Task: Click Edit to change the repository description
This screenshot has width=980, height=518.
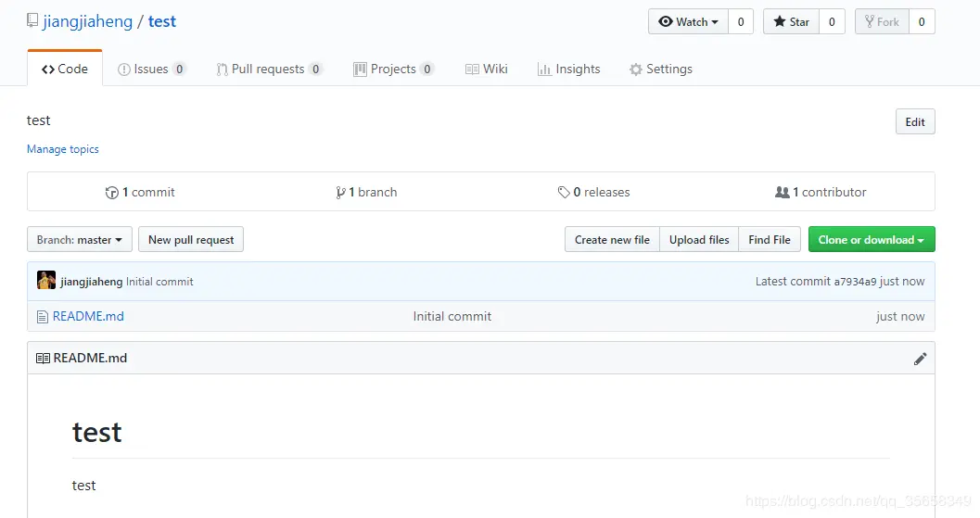Action: coord(915,121)
